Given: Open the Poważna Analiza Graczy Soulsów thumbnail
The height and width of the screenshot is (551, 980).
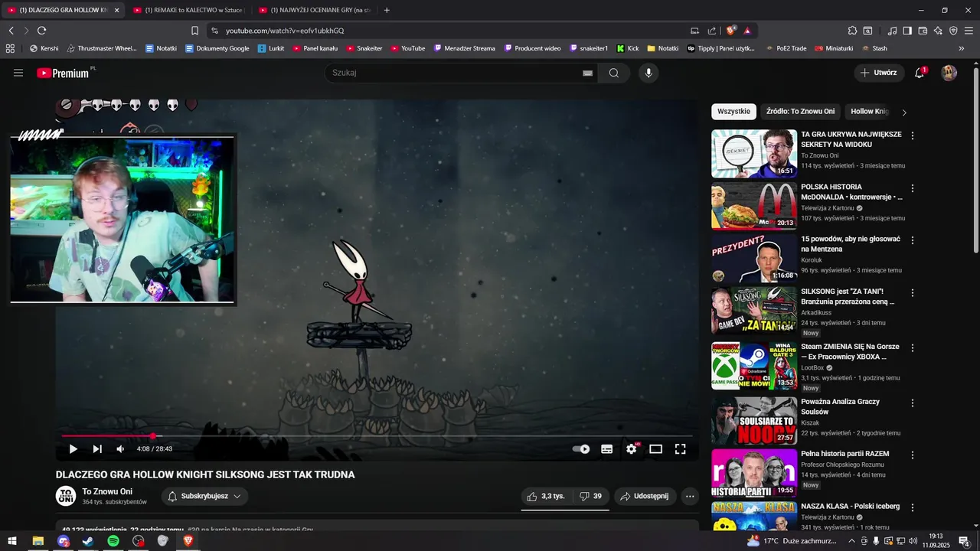Looking at the screenshot, I should click(x=754, y=420).
